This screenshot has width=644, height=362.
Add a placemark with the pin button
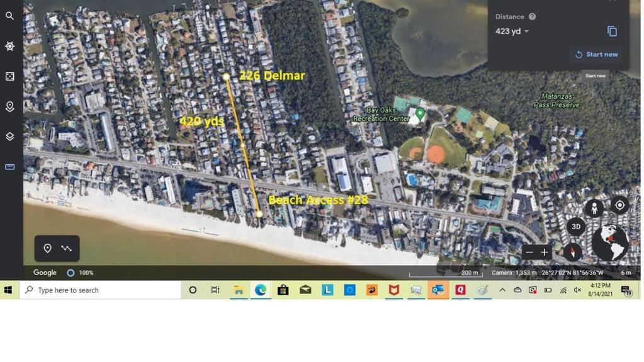pos(48,248)
